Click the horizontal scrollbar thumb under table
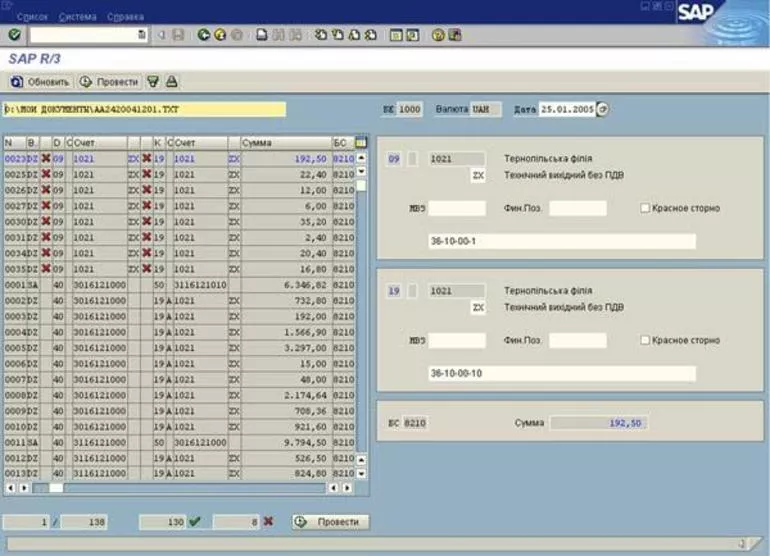Viewport: 770px width, 556px height. [x=56, y=488]
